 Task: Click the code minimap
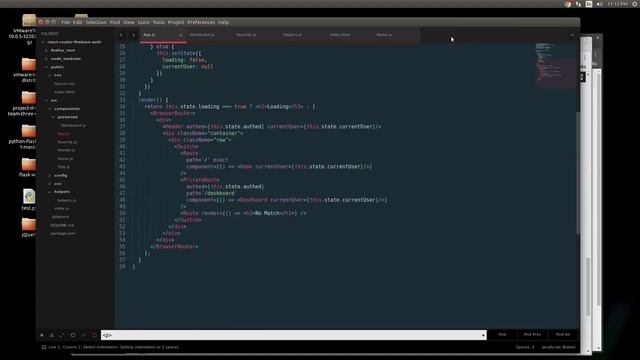[555, 65]
